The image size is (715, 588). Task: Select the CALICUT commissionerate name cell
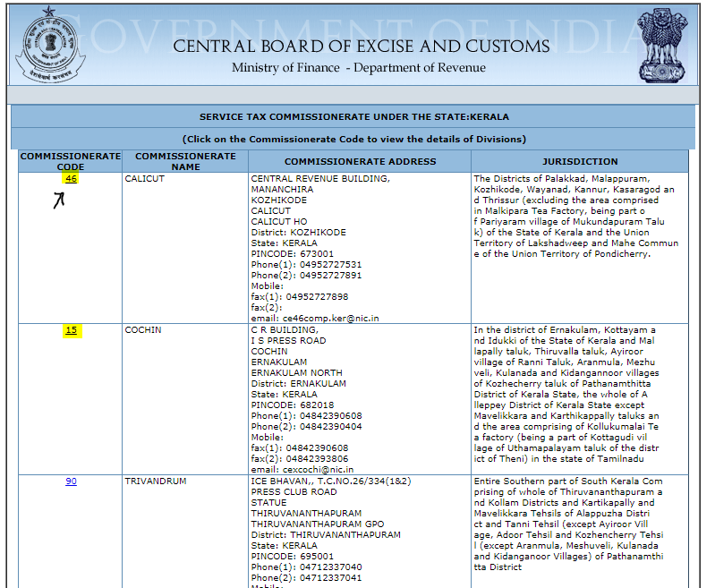click(184, 248)
